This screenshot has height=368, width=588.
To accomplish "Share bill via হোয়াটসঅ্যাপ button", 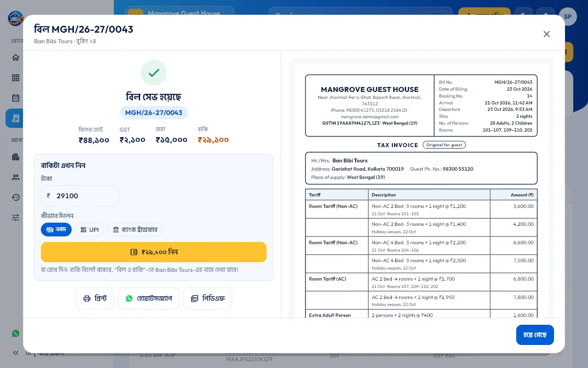I will pos(148,299).
